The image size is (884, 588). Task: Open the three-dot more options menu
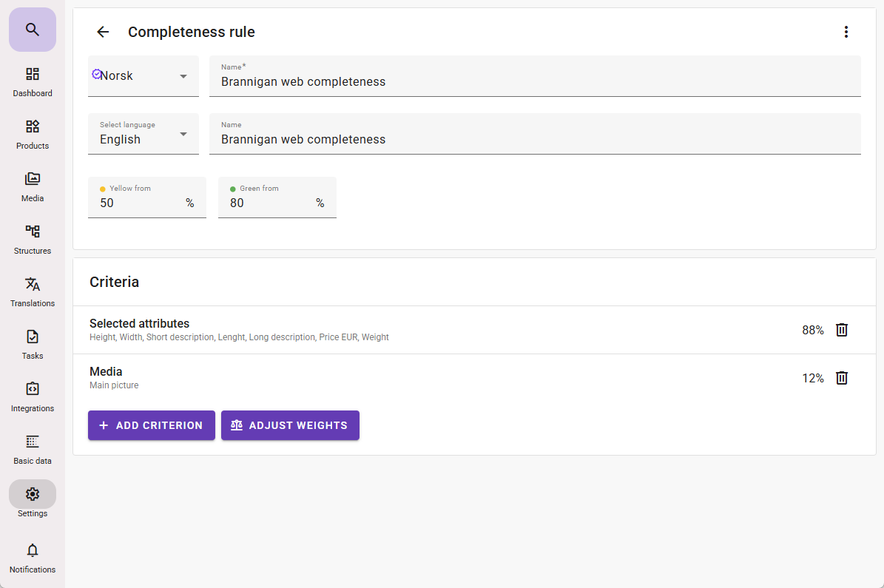846,32
